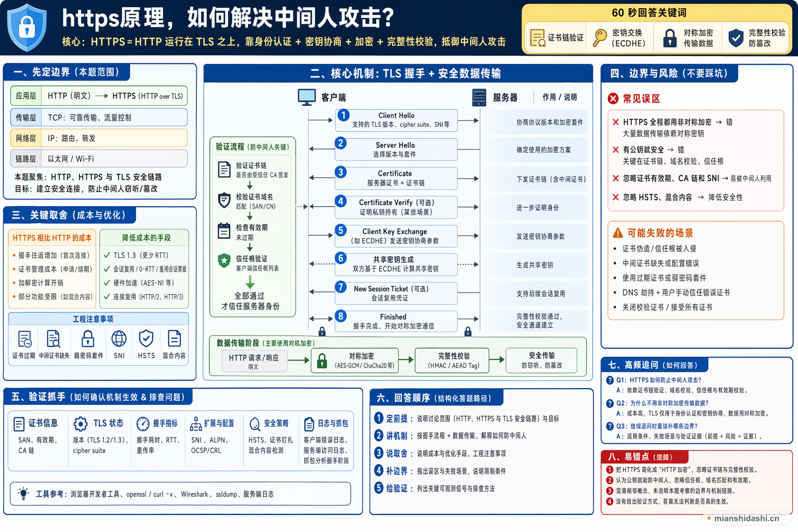Click the TLS 1.3 (更少 RTT) checklist item
Screen dimensions: 798x532
[x=136, y=255]
